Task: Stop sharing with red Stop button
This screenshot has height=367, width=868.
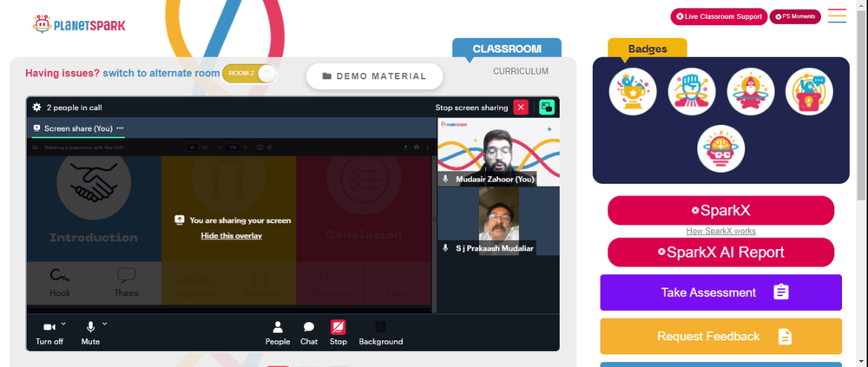Action: (x=339, y=333)
